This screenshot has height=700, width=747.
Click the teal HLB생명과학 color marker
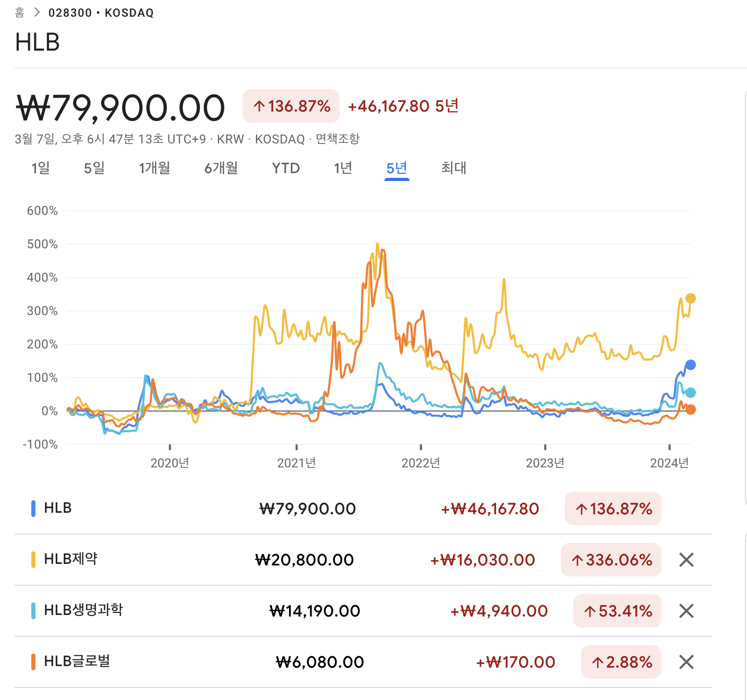33,611
